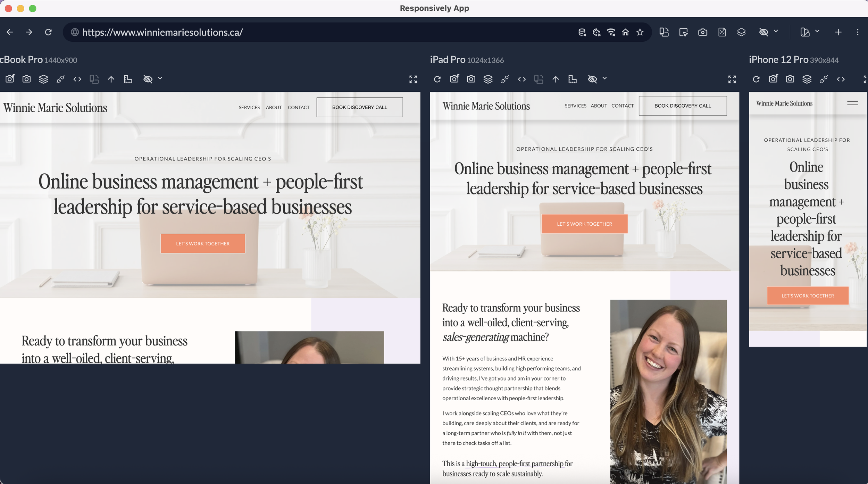
Task: Open hamburger menu in iPhone preview
Action: click(852, 103)
